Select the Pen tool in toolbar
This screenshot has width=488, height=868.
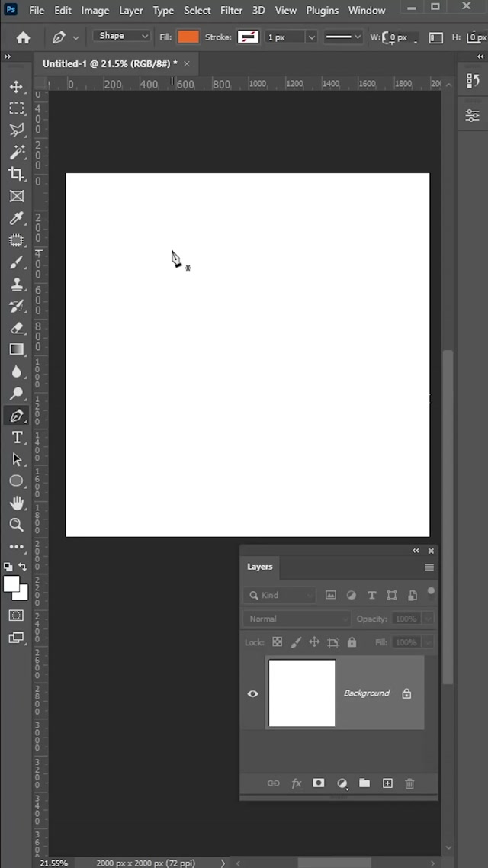click(17, 415)
